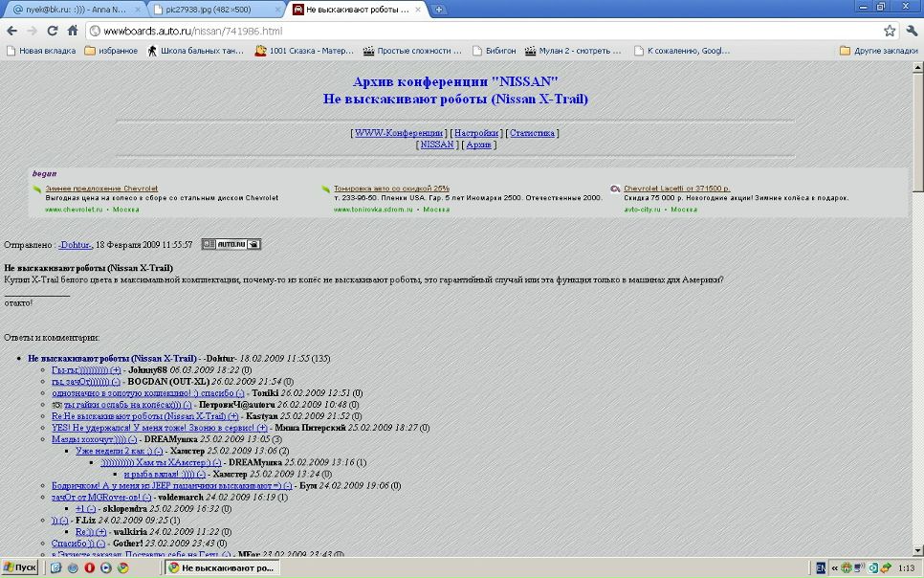Visit the www.chevrolet.ru ad link
This screenshot has width=924, height=578.
pyautogui.click(x=74, y=210)
